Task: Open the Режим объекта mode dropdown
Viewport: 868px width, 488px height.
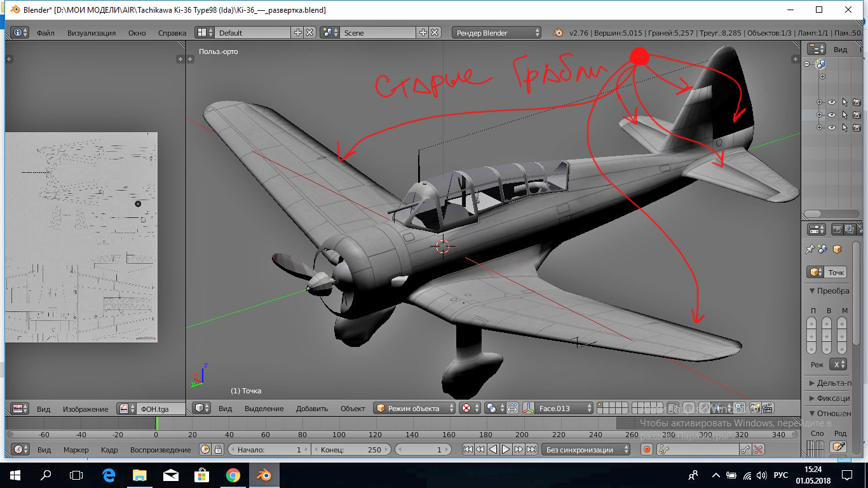Action: [x=414, y=409]
